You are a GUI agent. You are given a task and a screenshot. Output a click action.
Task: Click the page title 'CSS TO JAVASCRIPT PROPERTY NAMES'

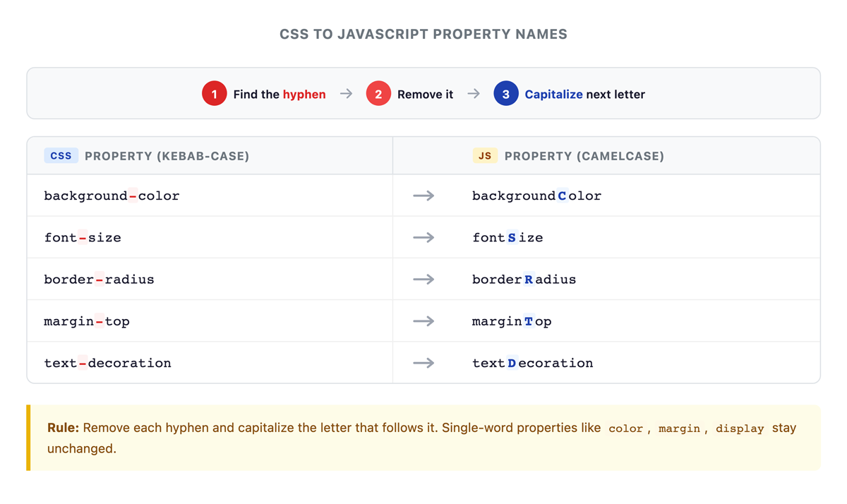click(x=423, y=34)
